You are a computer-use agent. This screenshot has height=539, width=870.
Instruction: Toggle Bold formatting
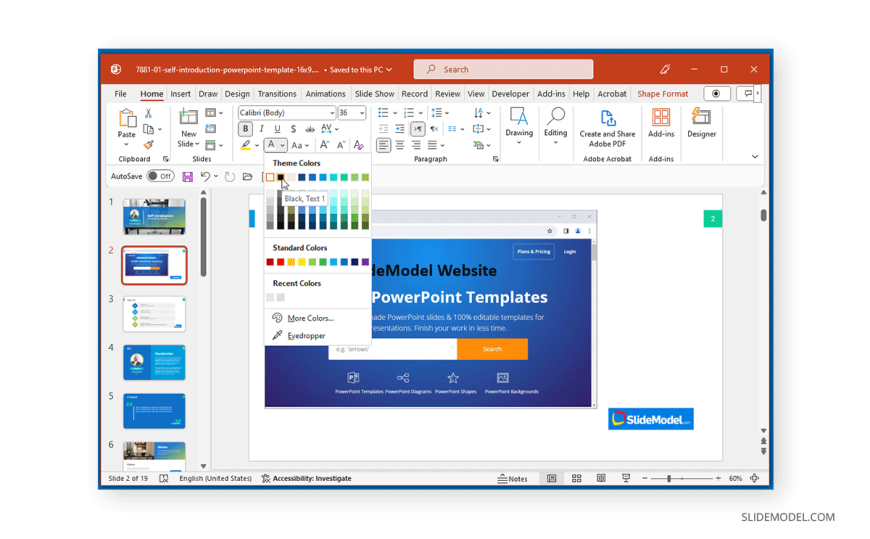[245, 129]
